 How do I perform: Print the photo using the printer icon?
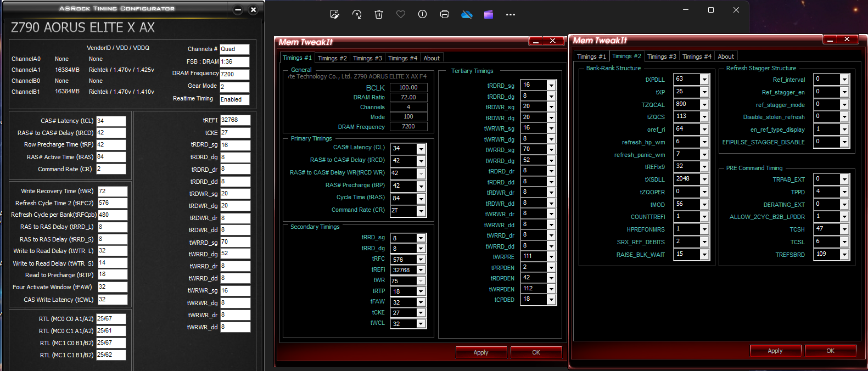445,14
